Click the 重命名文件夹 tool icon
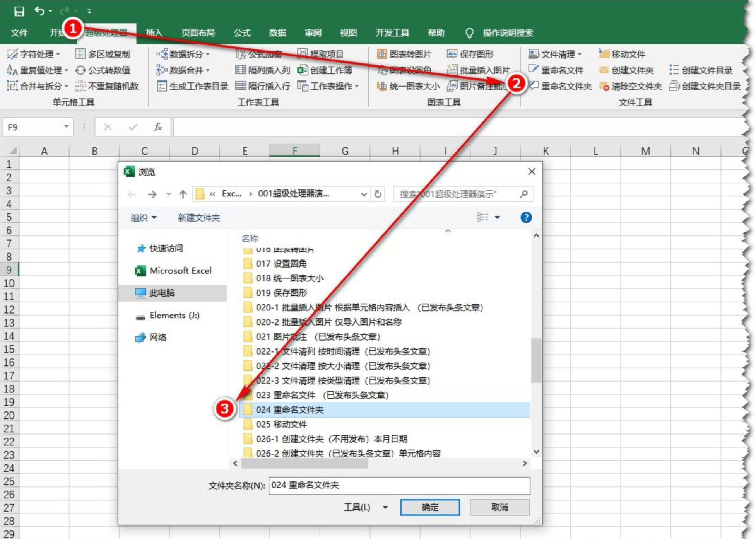The width and height of the screenshot is (756, 539). point(534,86)
